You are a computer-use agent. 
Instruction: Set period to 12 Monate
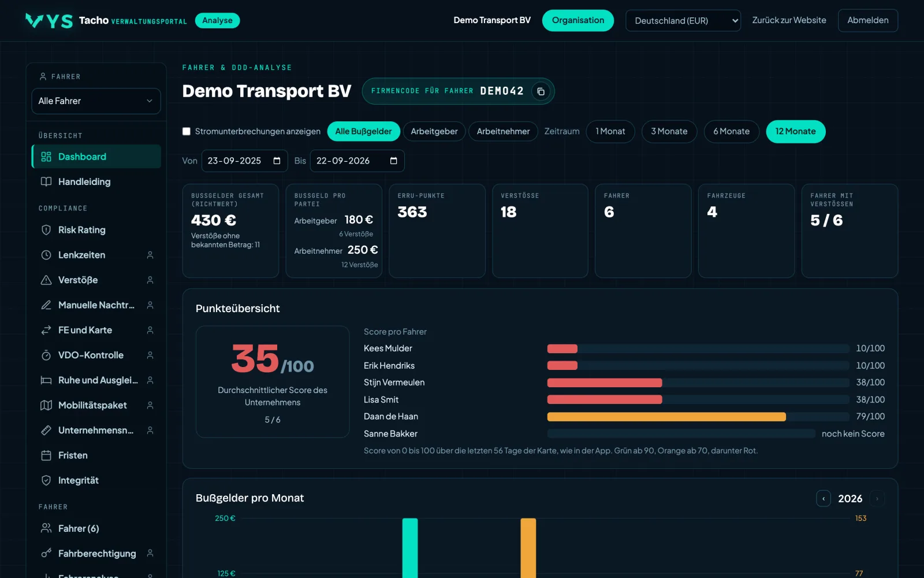pos(796,131)
